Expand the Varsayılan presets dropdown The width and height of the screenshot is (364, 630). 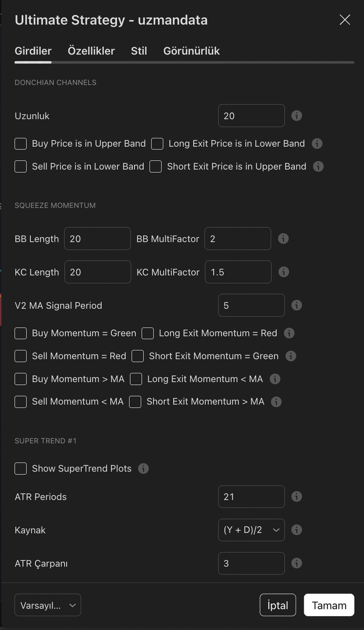47,605
